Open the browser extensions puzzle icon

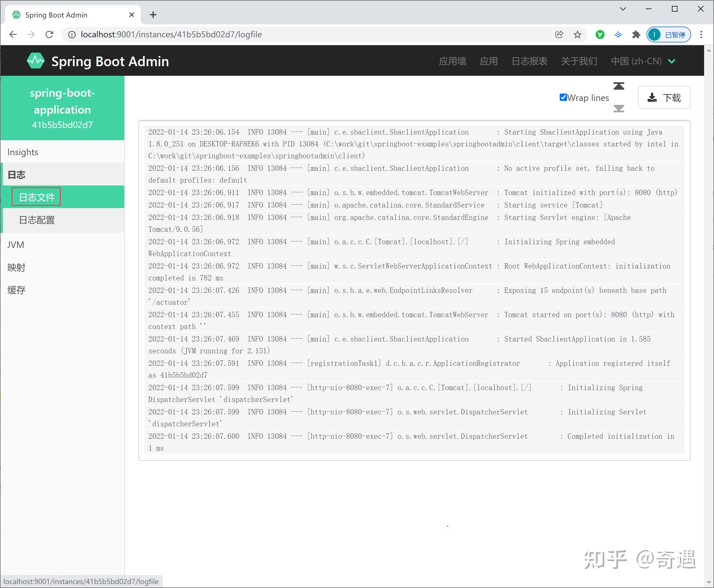click(636, 34)
